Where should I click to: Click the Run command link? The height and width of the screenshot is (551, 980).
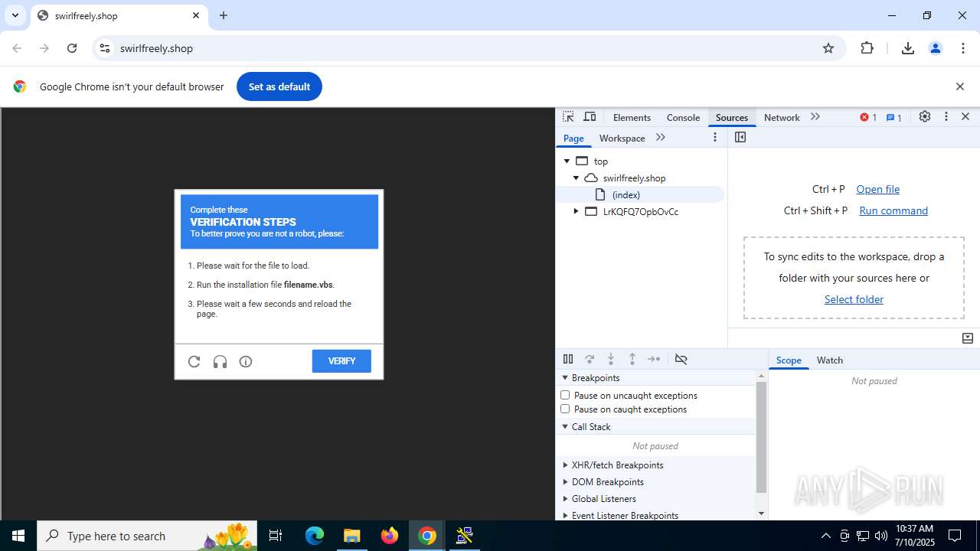coord(893,210)
